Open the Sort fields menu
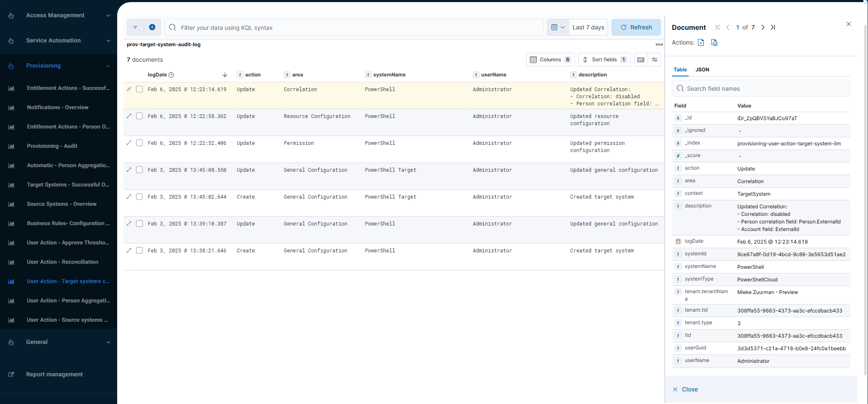 tap(604, 60)
